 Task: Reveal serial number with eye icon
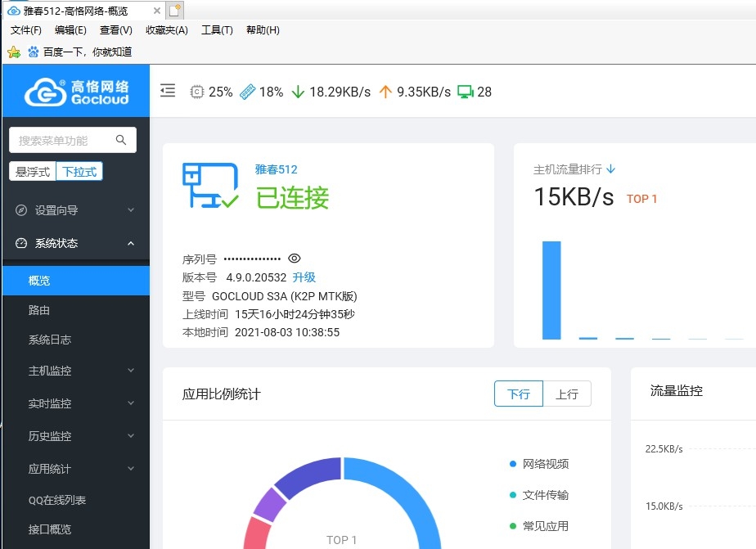295,259
